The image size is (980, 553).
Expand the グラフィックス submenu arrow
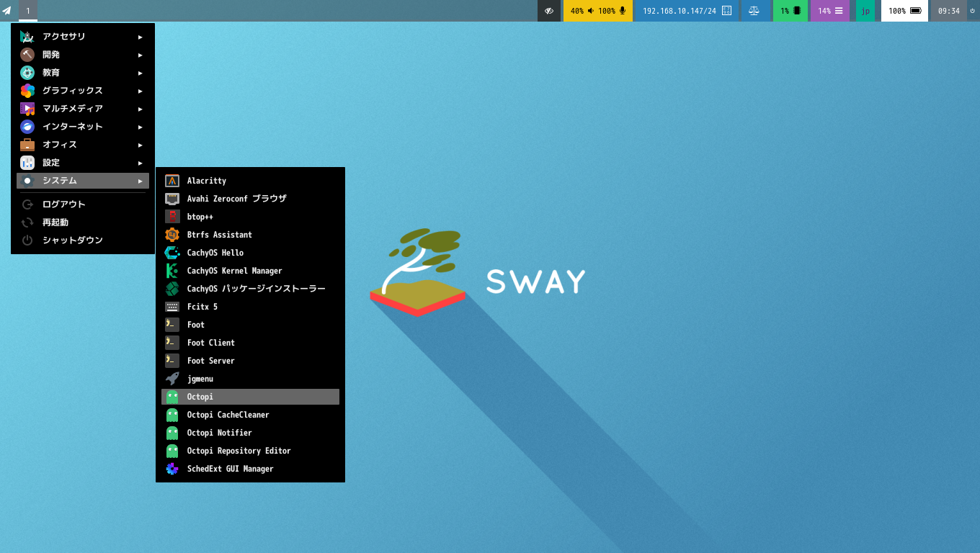tap(141, 91)
